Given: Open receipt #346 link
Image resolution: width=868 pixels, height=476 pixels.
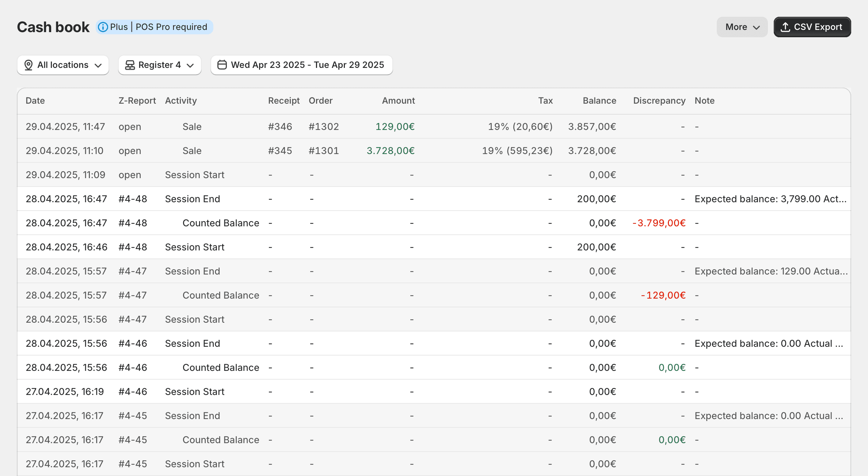Looking at the screenshot, I should point(280,127).
